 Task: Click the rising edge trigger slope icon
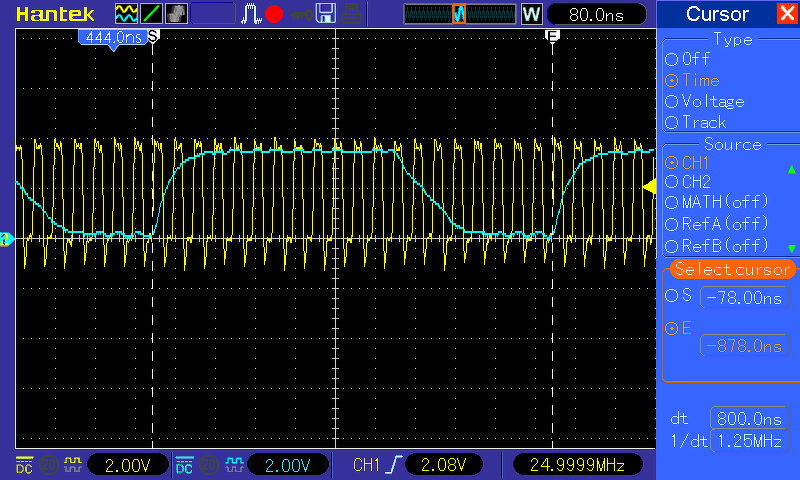click(x=393, y=465)
